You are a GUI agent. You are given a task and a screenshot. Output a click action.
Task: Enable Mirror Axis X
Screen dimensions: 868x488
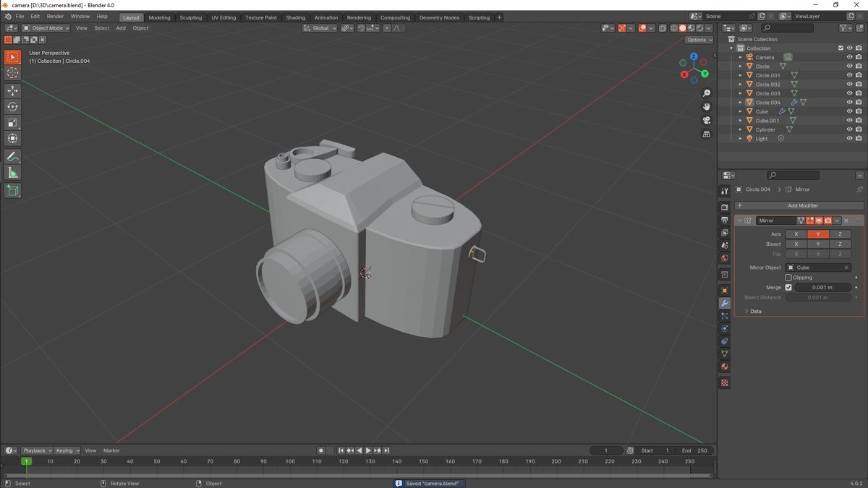[796, 234]
